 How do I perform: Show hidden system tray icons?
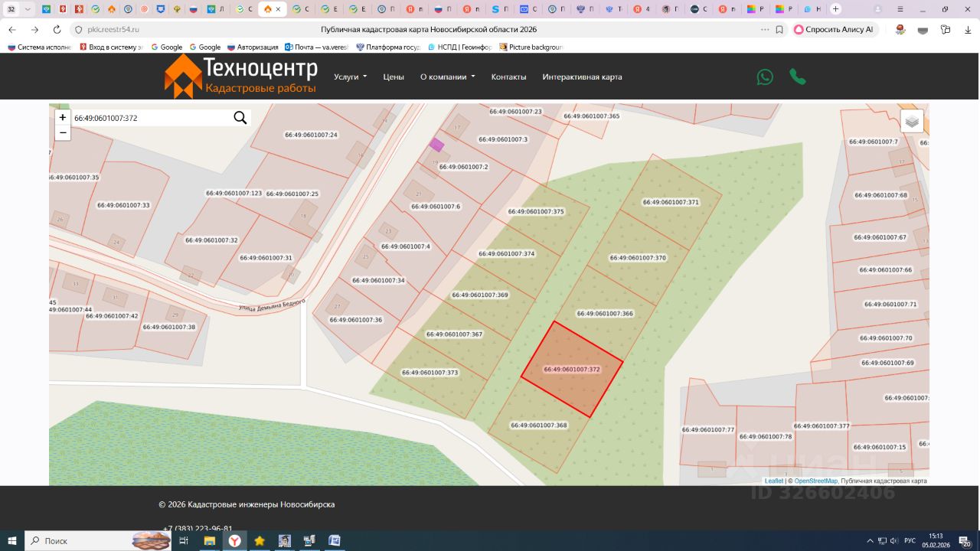pos(870,540)
